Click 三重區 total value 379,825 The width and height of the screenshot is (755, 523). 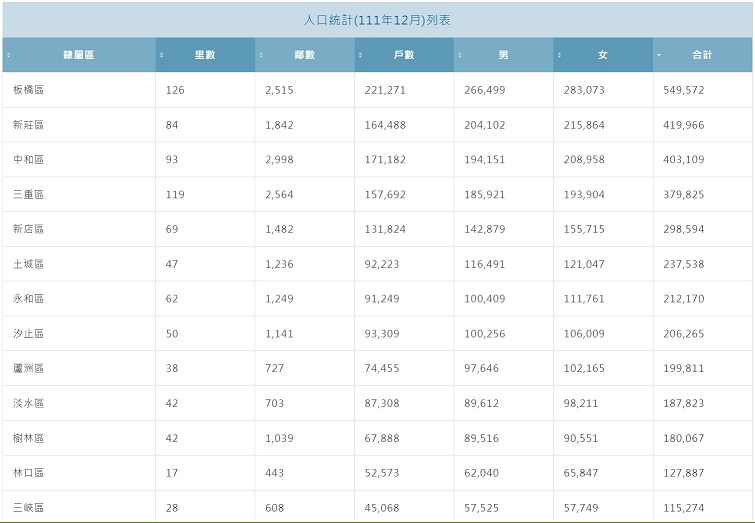682,195
